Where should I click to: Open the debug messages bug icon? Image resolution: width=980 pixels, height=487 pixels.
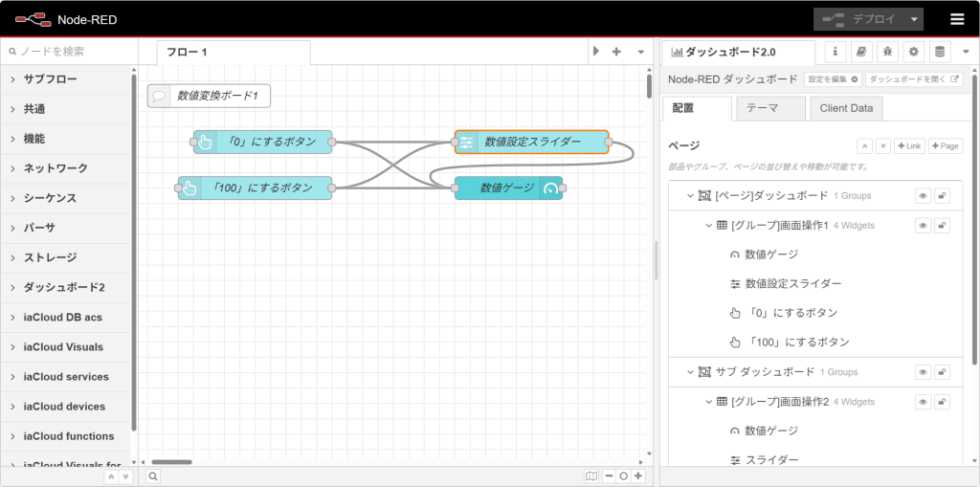(x=887, y=52)
